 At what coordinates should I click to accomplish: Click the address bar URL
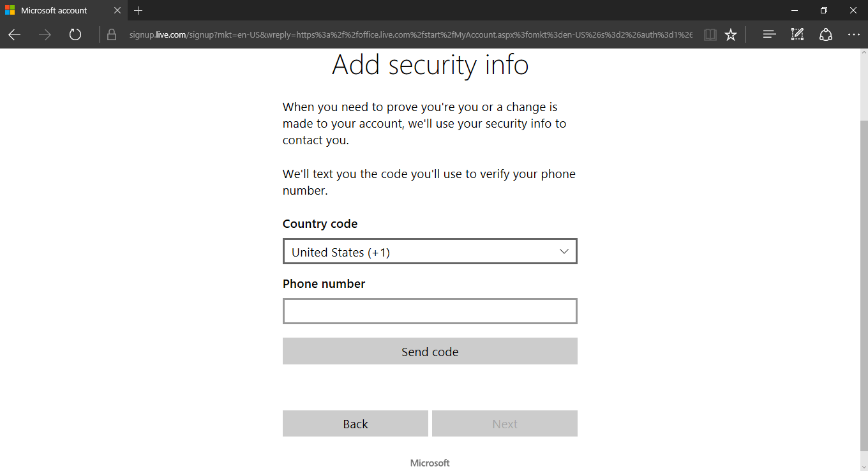point(410,35)
